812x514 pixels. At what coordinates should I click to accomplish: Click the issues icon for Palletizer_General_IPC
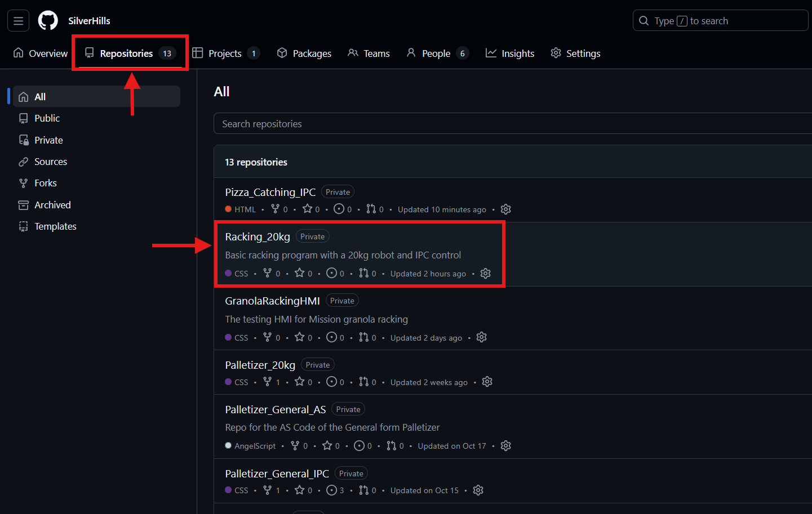pyautogui.click(x=331, y=490)
